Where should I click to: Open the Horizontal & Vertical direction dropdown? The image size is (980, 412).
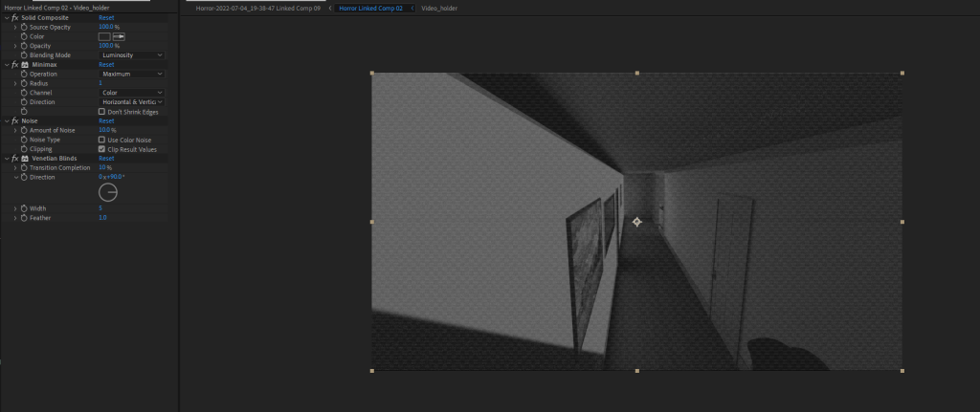pyautogui.click(x=132, y=102)
